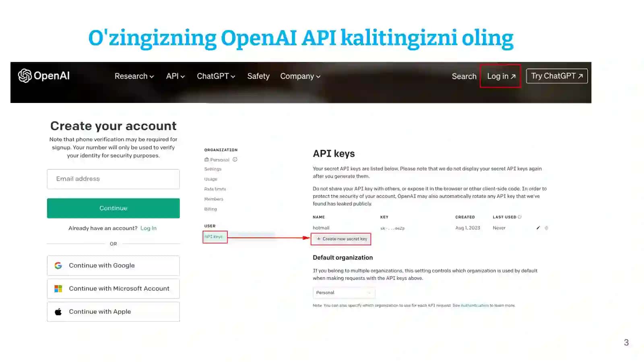The image size is (644, 362).
Task: Click the key value "sk-...oeZp"
Action: [392, 228]
